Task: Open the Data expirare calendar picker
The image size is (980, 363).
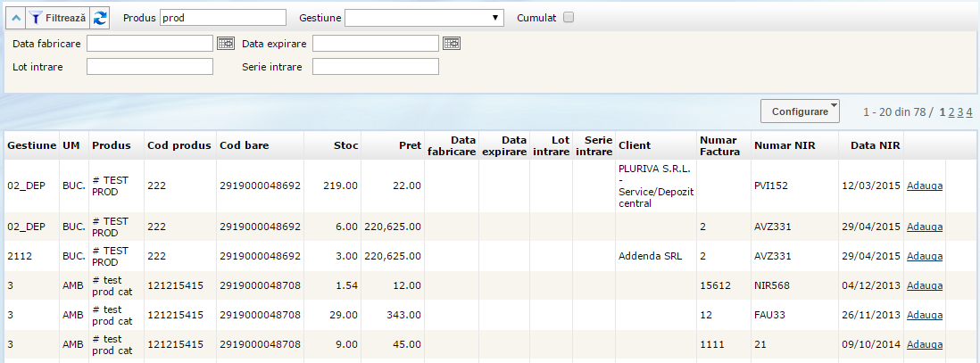Action: (452, 43)
